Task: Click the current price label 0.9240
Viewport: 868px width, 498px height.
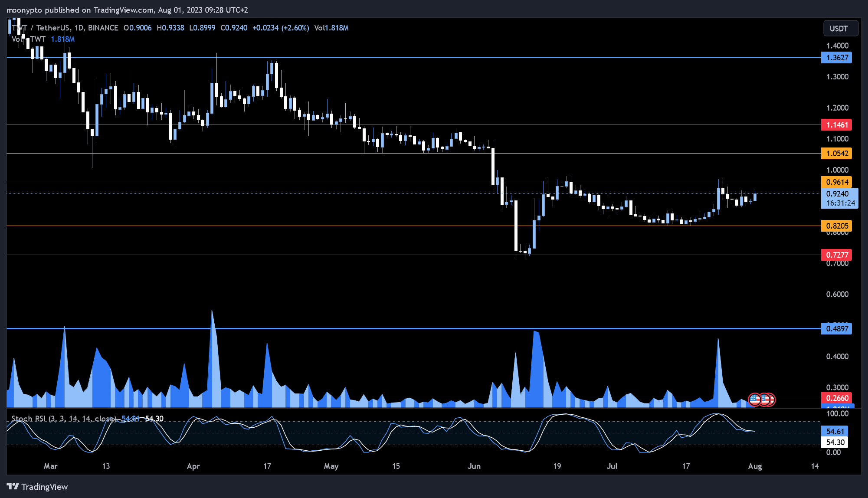Action: click(x=837, y=194)
